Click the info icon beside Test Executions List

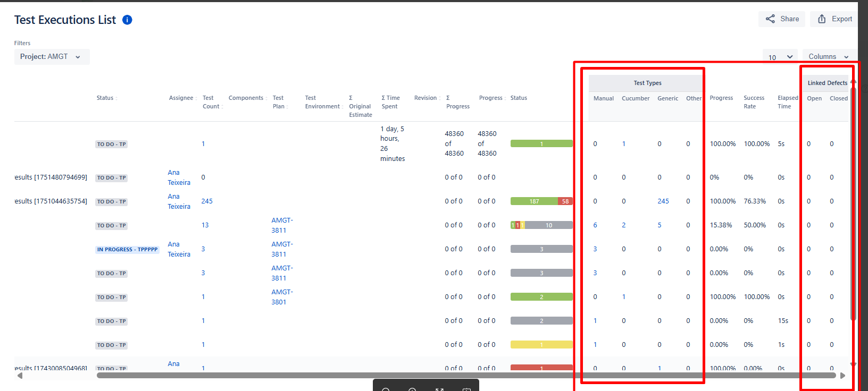pyautogui.click(x=127, y=20)
